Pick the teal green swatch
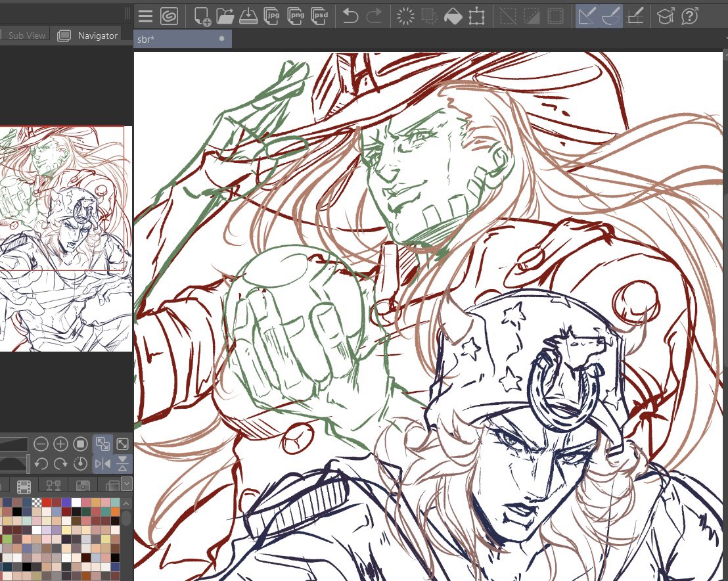728x581 pixels. tap(106, 512)
